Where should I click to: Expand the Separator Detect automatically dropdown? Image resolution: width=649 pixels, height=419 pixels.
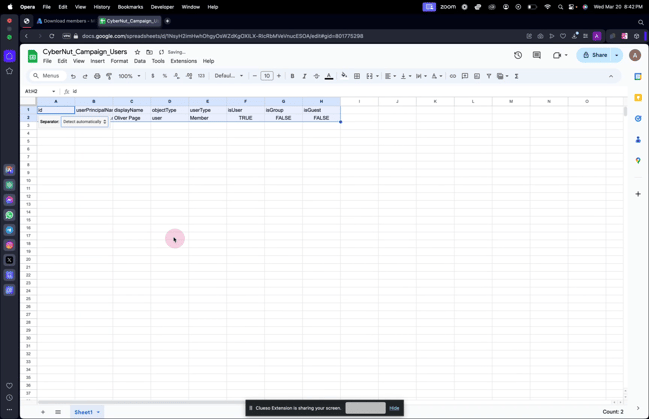[85, 122]
